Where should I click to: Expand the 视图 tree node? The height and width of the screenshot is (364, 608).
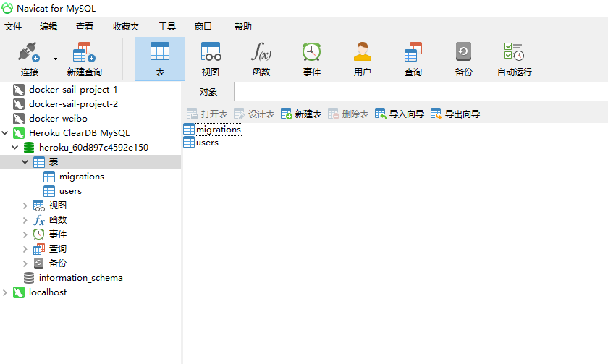click(25, 206)
